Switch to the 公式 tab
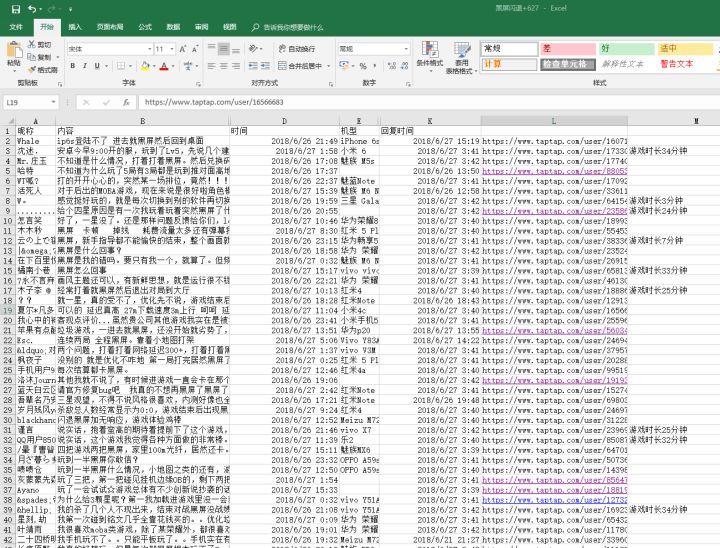 point(145,27)
